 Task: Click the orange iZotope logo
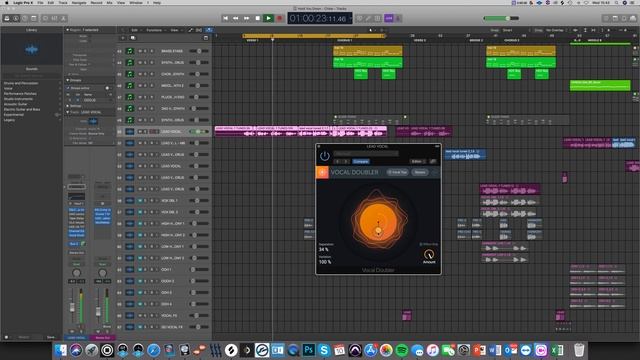click(x=322, y=172)
